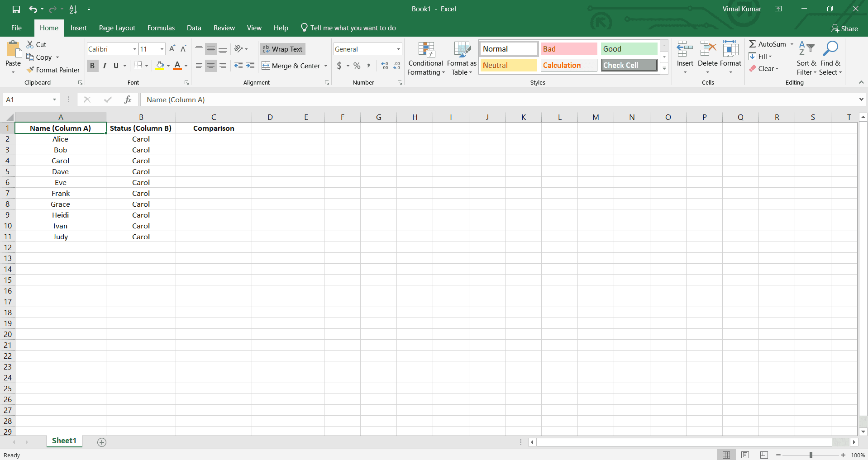Switch to the Formulas ribbon tab
Image resolution: width=868 pixels, height=460 pixels.
point(161,28)
